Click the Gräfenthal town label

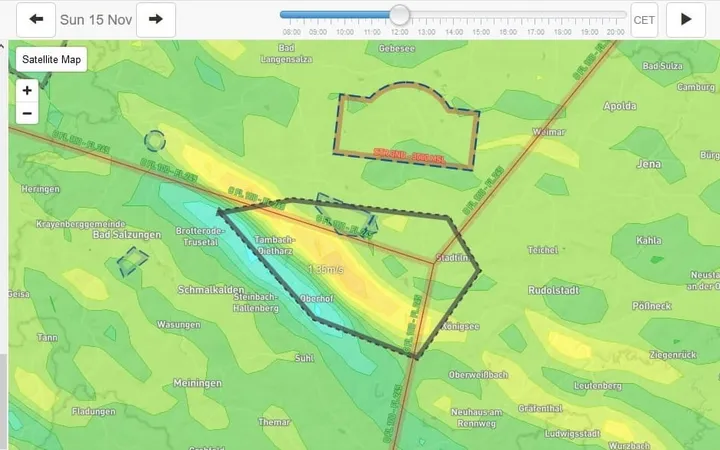pyautogui.click(x=540, y=408)
